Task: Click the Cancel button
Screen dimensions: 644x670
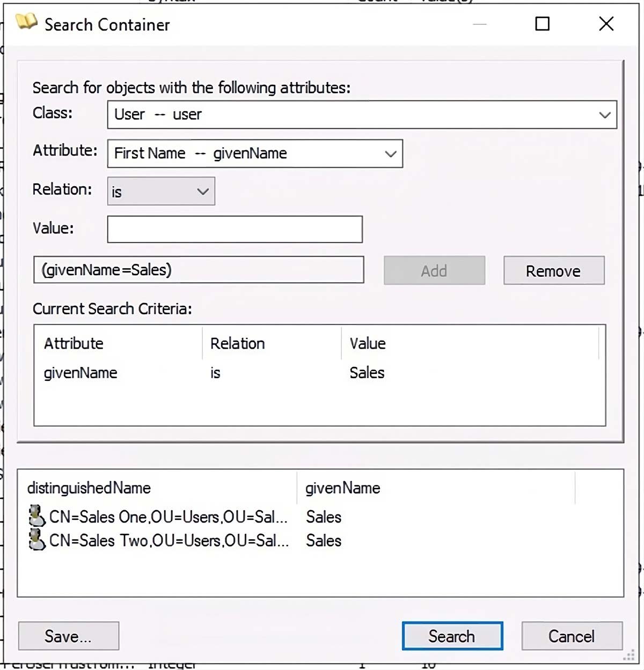Action: pos(572,636)
